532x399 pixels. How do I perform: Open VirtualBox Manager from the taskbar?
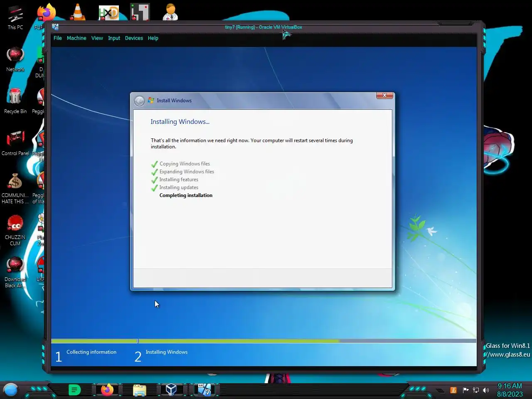pyautogui.click(x=171, y=390)
